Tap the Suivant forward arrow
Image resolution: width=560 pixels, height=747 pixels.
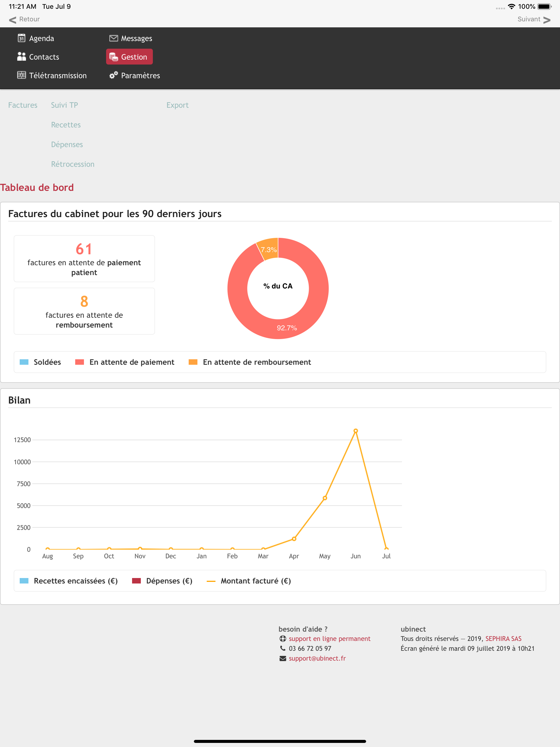click(x=547, y=20)
